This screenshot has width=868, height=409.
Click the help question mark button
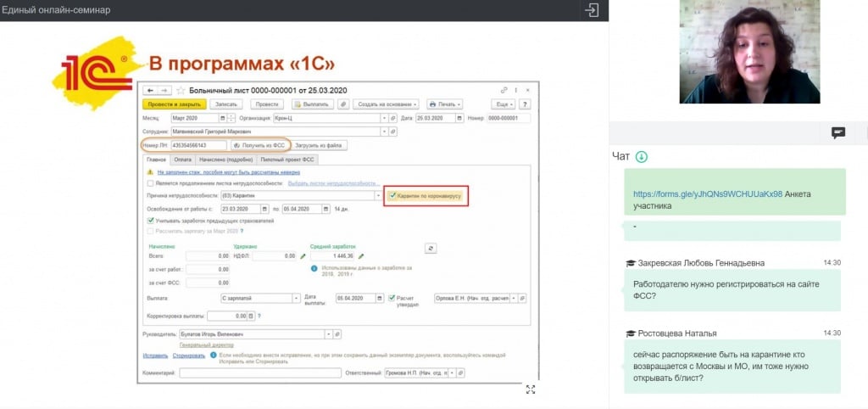click(525, 104)
